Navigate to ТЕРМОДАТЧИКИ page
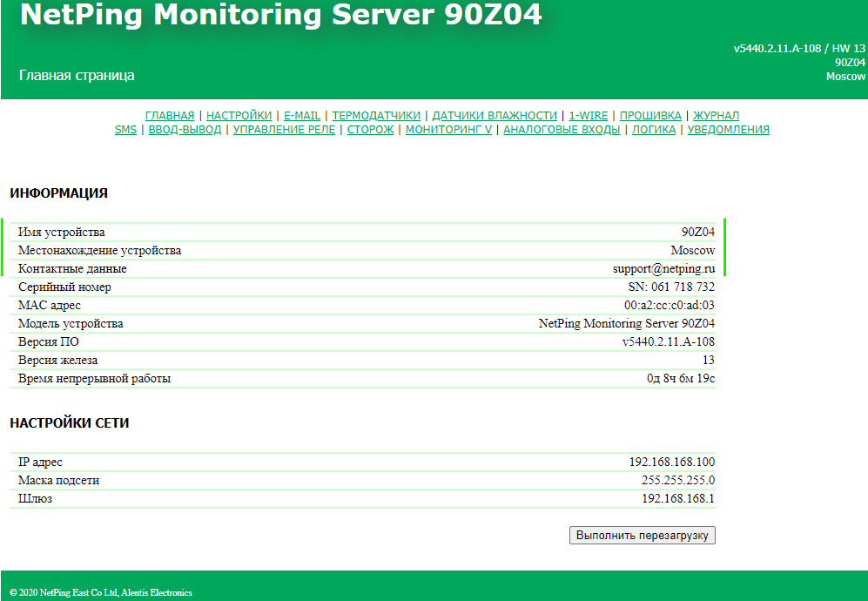Screen dimensions: 868x601 [376, 115]
